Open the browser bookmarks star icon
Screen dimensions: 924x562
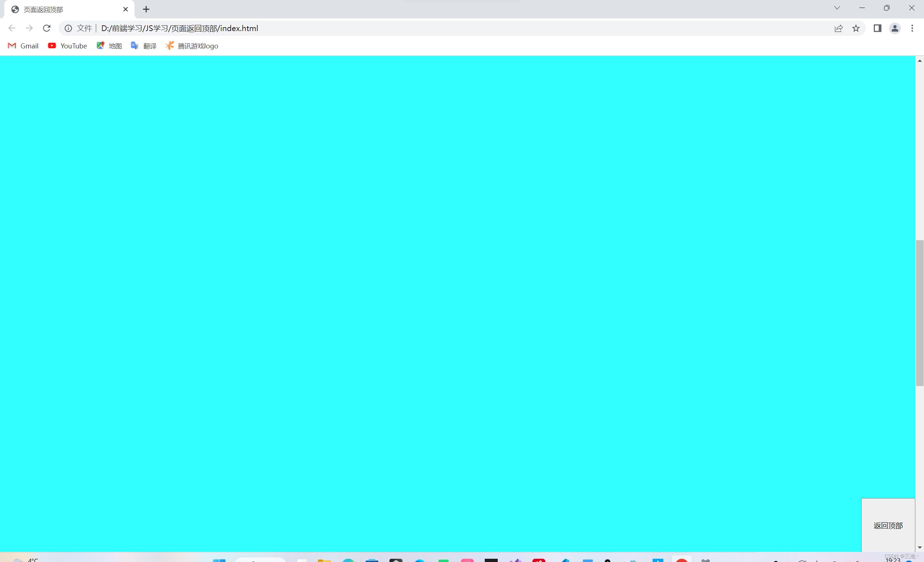pyautogui.click(x=856, y=28)
